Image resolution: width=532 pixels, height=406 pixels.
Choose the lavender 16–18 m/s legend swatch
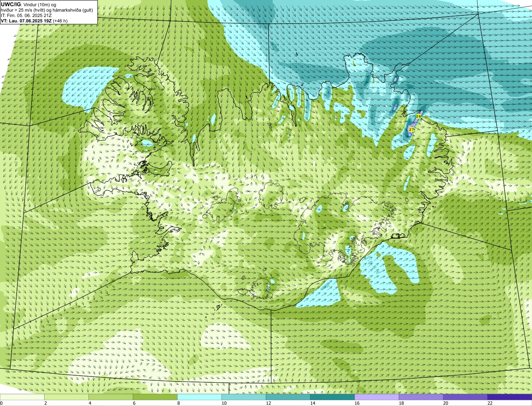[377, 397]
